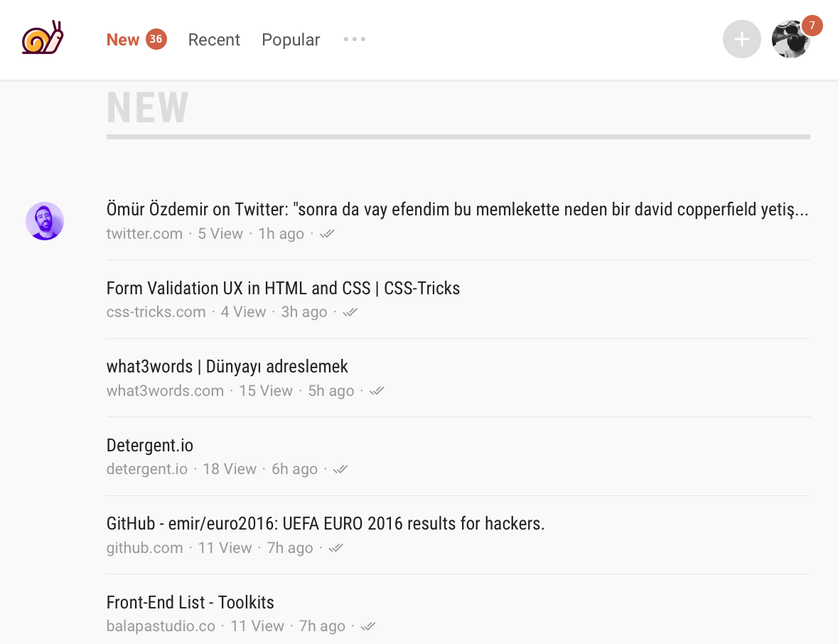Toggle double-check icon on what3words item
The width and height of the screenshot is (838, 644).
pyautogui.click(x=377, y=391)
